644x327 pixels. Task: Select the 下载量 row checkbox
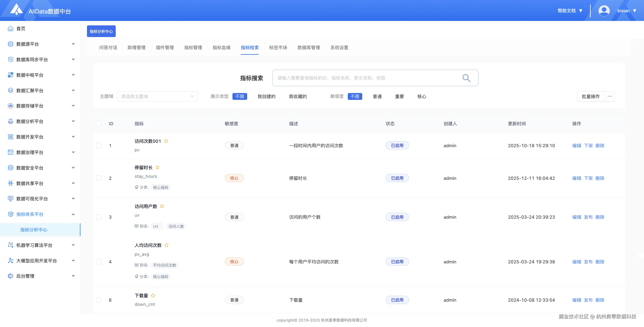click(x=98, y=300)
